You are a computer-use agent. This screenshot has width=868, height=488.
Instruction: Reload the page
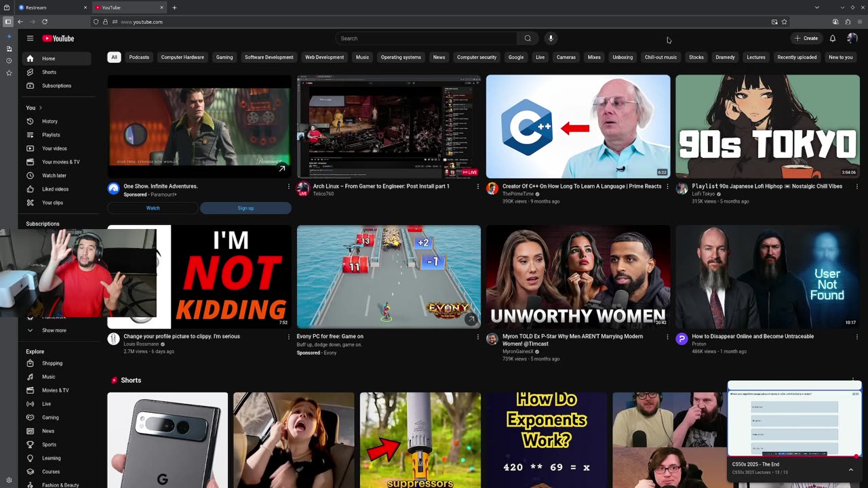pos(45,22)
